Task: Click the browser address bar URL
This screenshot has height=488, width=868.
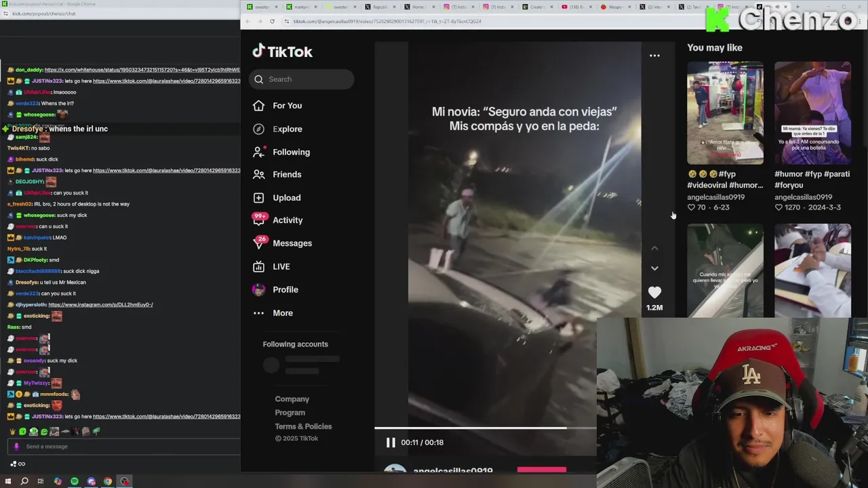Action: tap(387, 22)
